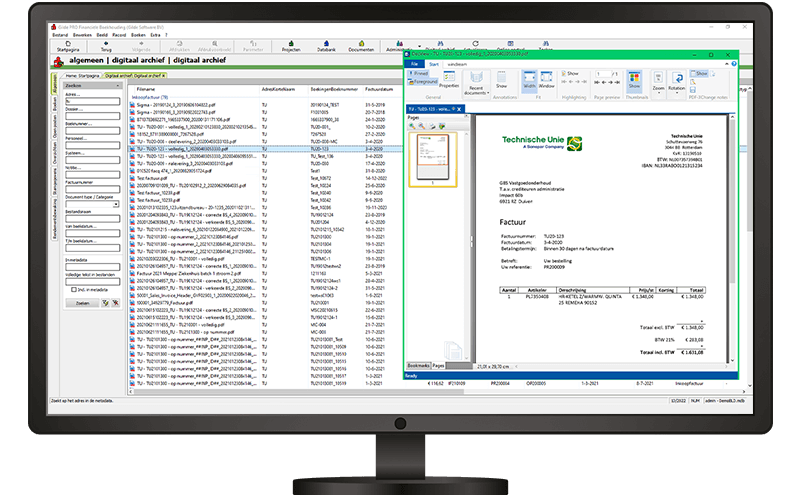
Task: Open the Documenten module icon
Action: (x=361, y=46)
